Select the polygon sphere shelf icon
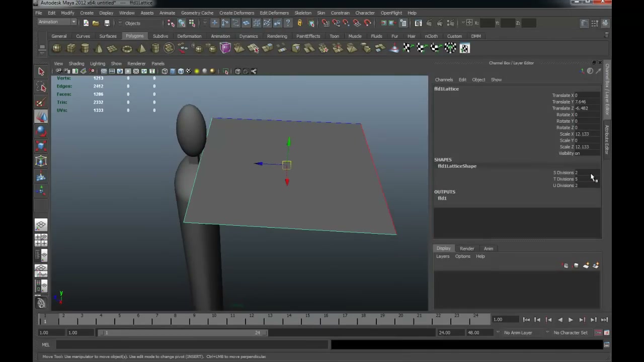 click(57, 48)
